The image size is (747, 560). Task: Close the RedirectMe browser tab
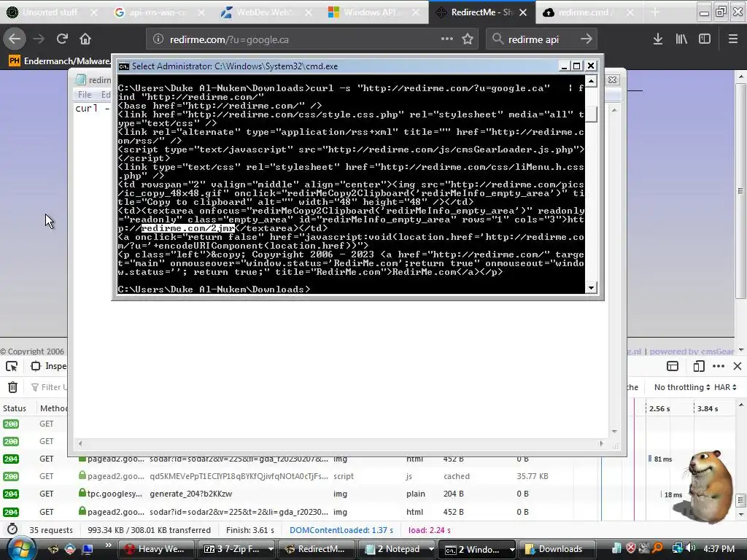coord(523,12)
